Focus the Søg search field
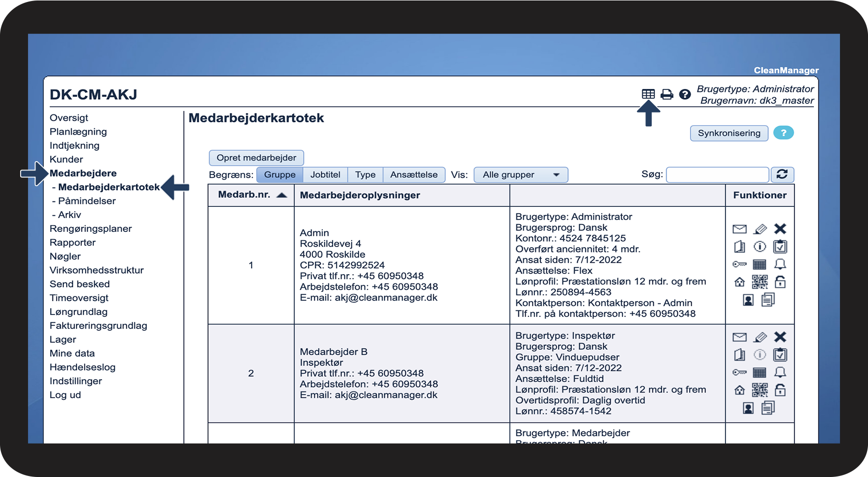The height and width of the screenshot is (477, 868). click(x=717, y=174)
